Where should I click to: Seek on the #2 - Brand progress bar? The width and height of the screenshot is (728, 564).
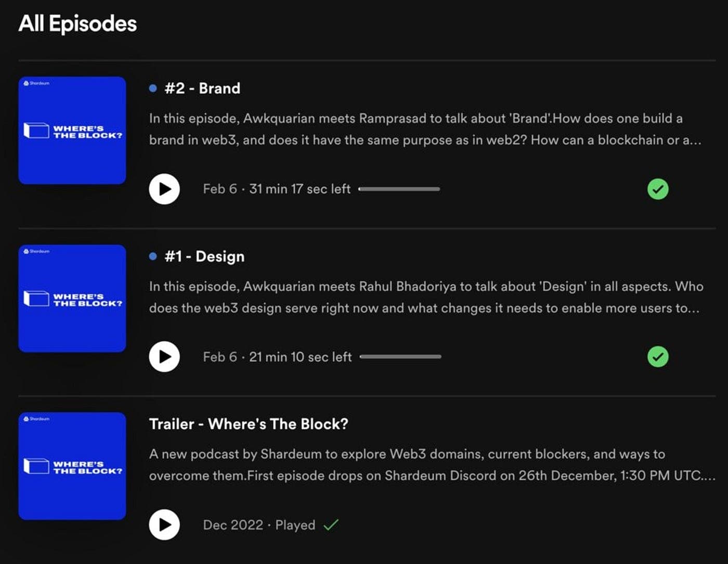(x=399, y=189)
